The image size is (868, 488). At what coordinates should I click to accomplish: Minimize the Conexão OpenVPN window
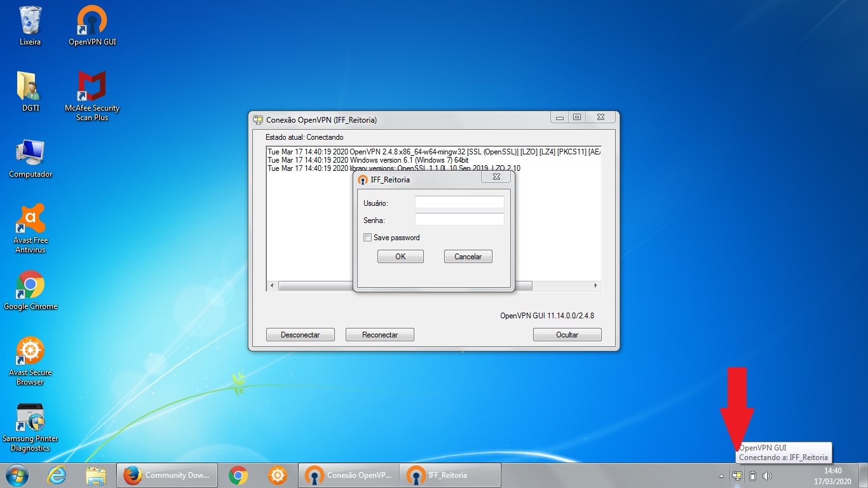559,118
